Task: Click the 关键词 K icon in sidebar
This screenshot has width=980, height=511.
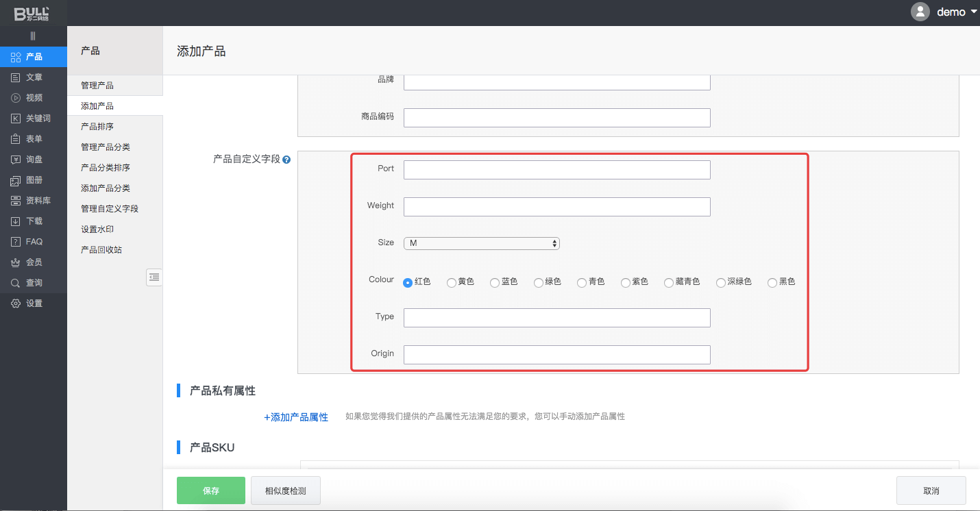Action: click(x=16, y=119)
